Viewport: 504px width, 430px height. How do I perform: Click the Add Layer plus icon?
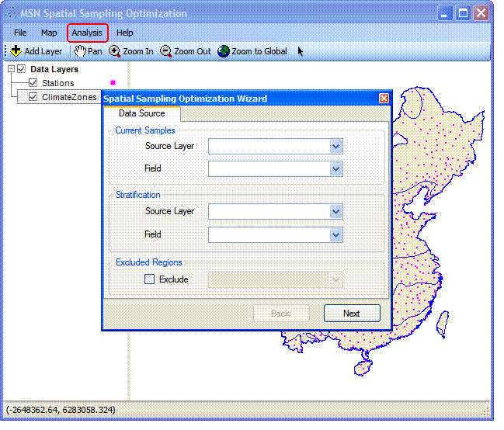(16, 51)
